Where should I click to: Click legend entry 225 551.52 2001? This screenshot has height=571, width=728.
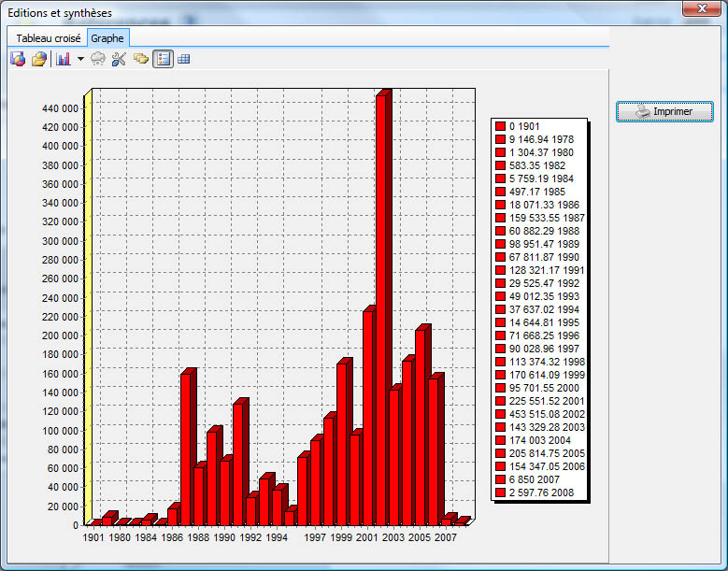coord(540,401)
